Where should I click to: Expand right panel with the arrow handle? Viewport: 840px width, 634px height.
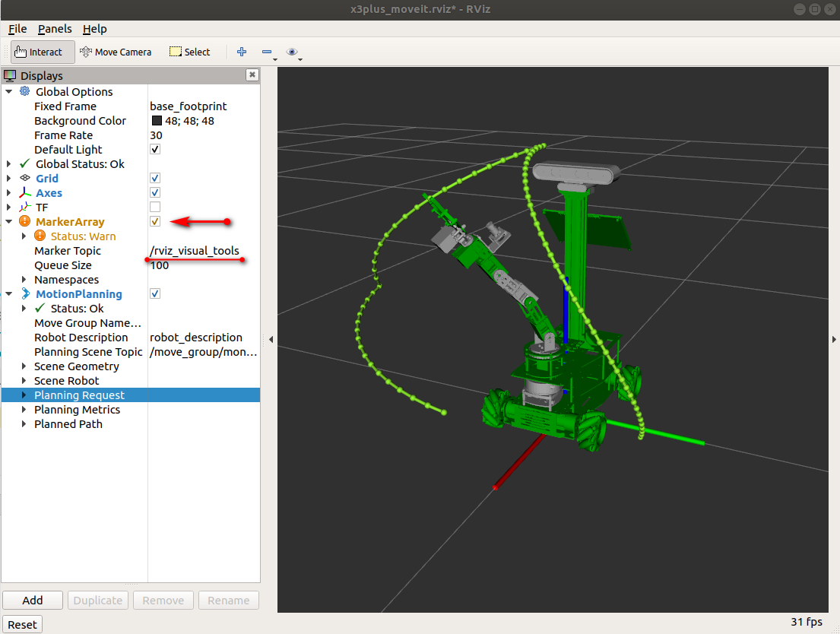tap(834, 339)
